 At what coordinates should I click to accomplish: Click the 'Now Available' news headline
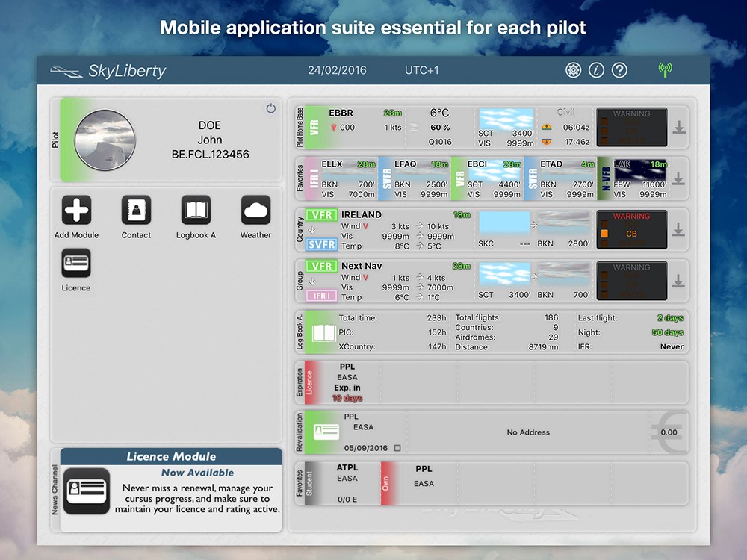(198, 473)
